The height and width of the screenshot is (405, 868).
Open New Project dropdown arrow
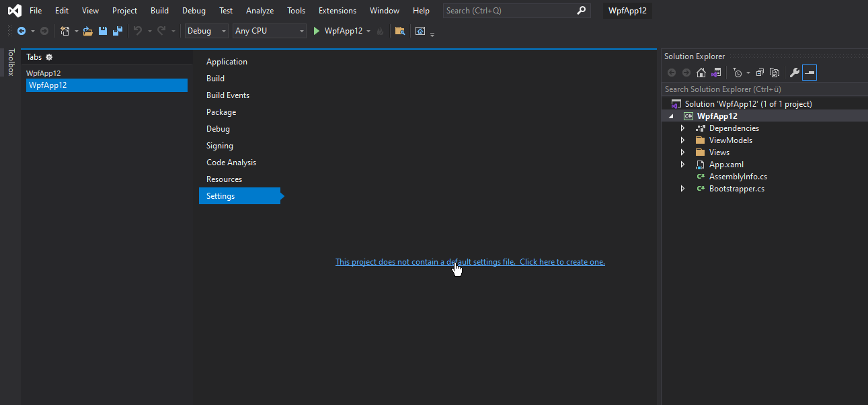pyautogui.click(x=77, y=32)
